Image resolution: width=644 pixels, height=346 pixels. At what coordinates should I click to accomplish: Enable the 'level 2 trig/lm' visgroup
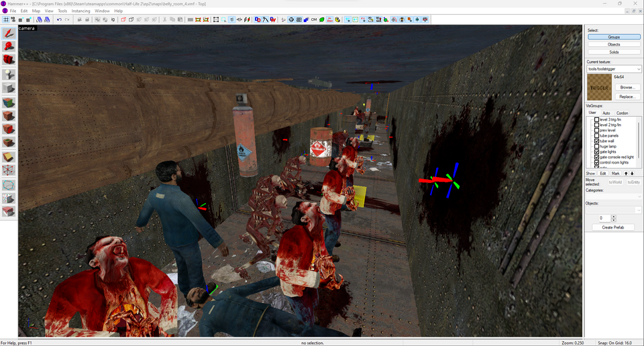[597, 125]
